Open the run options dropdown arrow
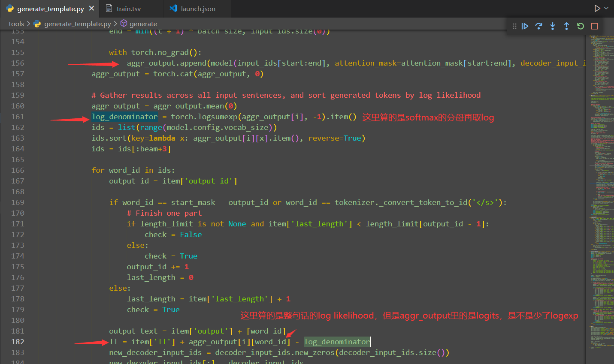 pyautogui.click(x=606, y=8)
